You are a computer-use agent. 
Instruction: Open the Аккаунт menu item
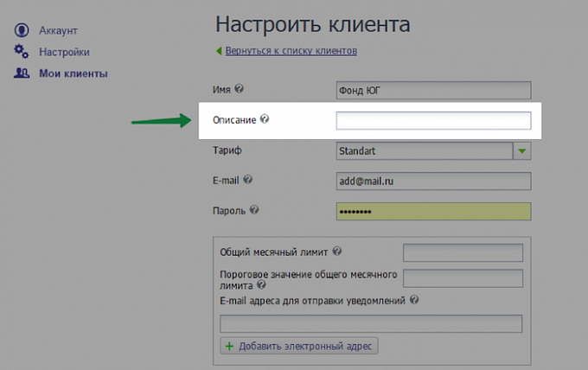pyautogui.click(x=58, y=30)
